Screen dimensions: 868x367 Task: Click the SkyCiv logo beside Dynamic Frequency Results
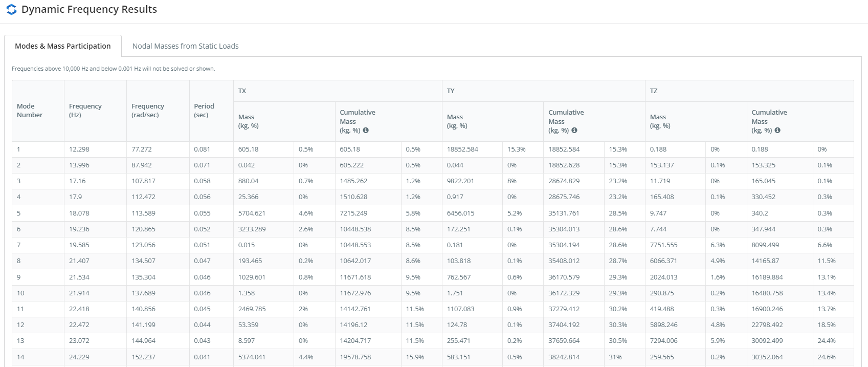click(11, 10)
